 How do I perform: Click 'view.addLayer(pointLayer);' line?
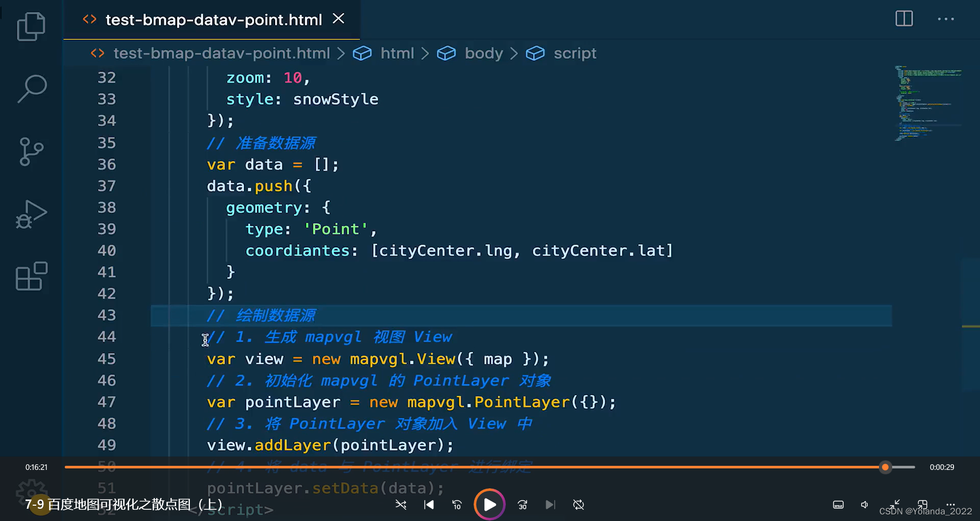pyautogui.click(x=330, y=445)
